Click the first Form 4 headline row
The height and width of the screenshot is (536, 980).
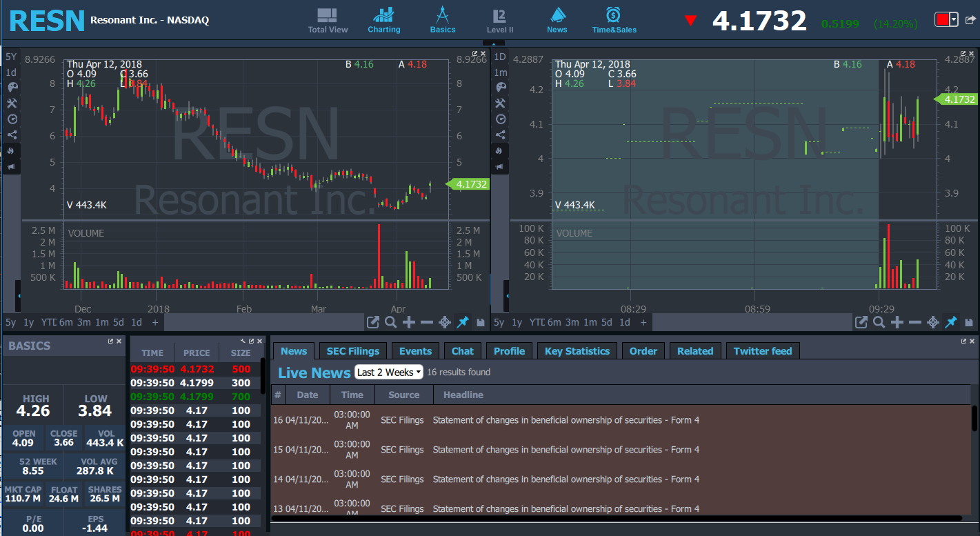point(566,420)
